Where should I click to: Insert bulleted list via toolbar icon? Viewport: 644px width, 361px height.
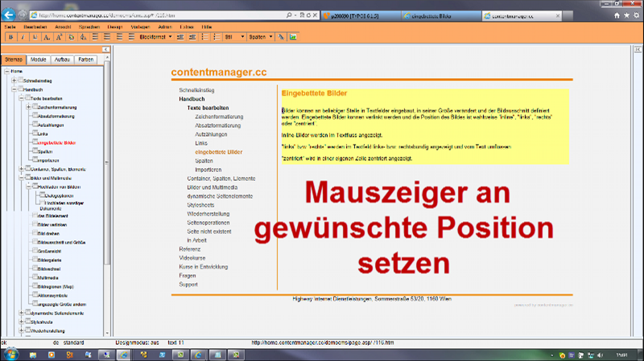(217, 37)
